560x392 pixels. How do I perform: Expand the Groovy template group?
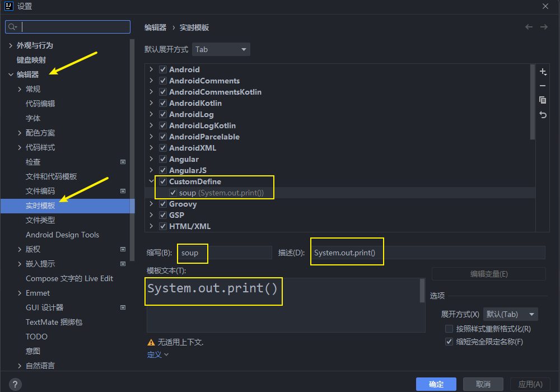151,204
